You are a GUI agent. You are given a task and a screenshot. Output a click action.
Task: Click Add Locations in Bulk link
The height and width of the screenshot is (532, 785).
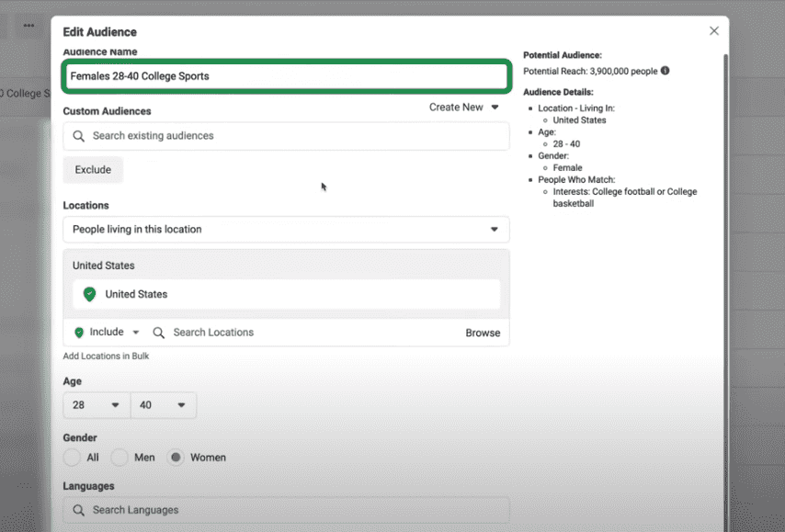pos(106,356)
